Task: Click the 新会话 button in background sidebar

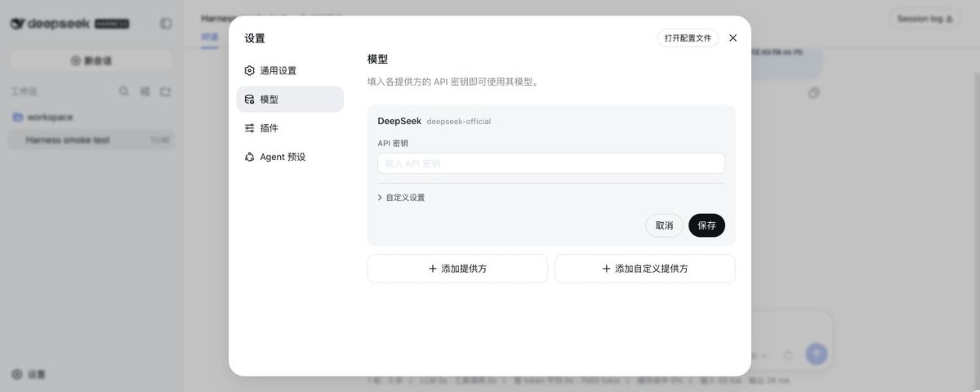Action: (x=91, y=60)
